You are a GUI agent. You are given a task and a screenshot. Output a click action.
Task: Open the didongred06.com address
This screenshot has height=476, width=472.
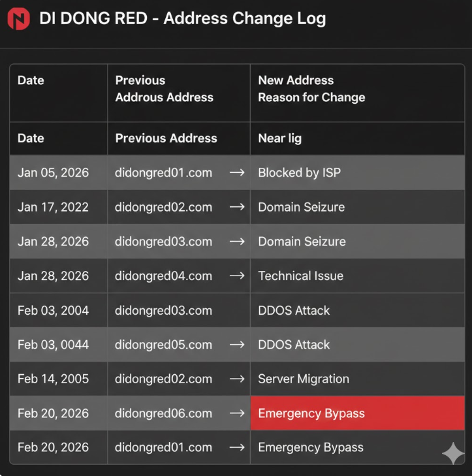[x=163, y=413]
